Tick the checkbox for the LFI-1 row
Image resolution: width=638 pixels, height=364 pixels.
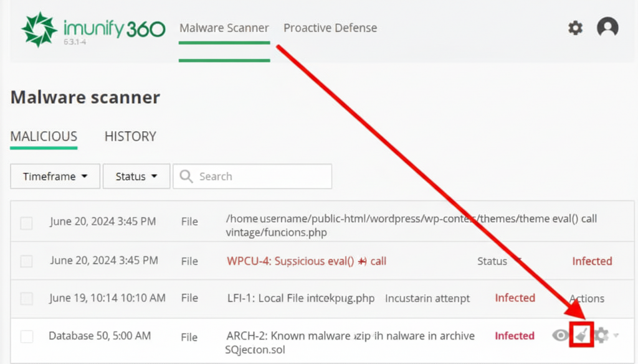(x=26, y=299)
